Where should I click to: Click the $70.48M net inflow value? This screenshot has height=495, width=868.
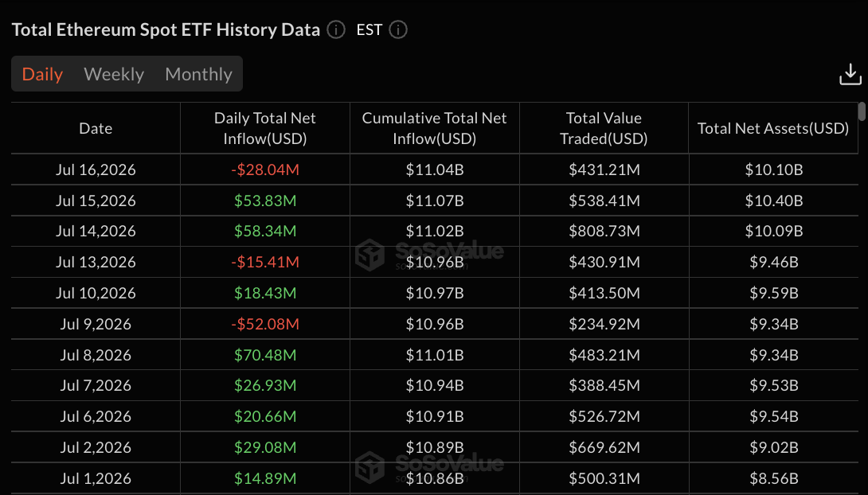tap(265, 354)
